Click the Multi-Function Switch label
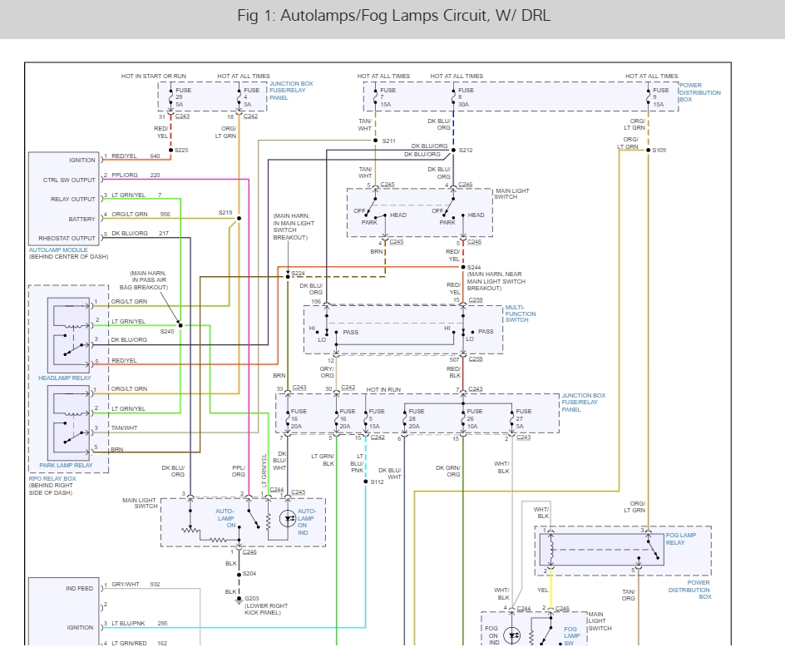Viewport: 785px width, 672px height. 520,314
